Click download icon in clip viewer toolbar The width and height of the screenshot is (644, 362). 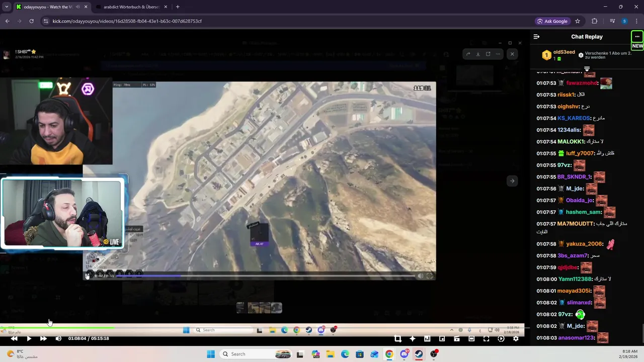click(478, 54)
